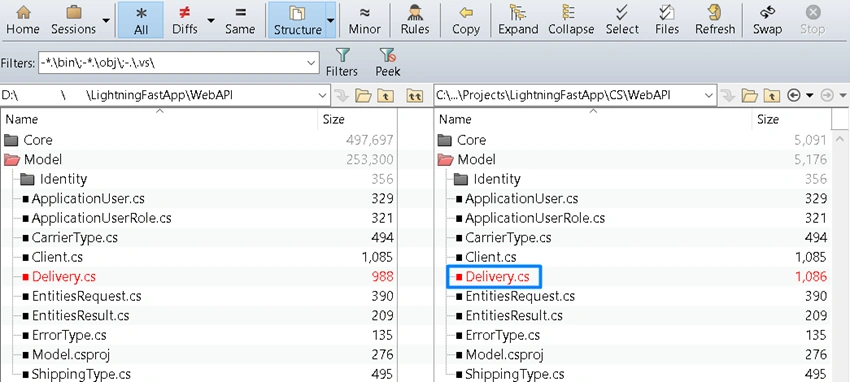The image size is (850, 382).
Task: Select ApplicationUser.cs in left pane
Action: point(88,199)
